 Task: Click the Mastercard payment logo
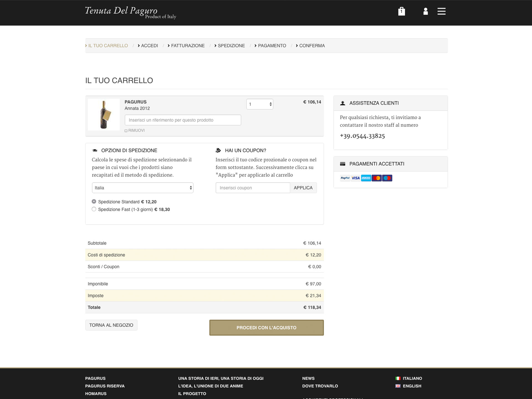pos(377,178)
